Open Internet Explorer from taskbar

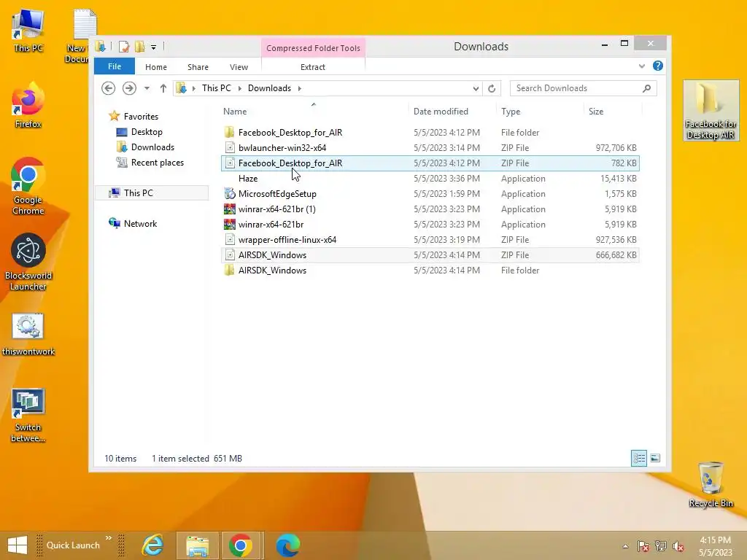click(152, 545)
